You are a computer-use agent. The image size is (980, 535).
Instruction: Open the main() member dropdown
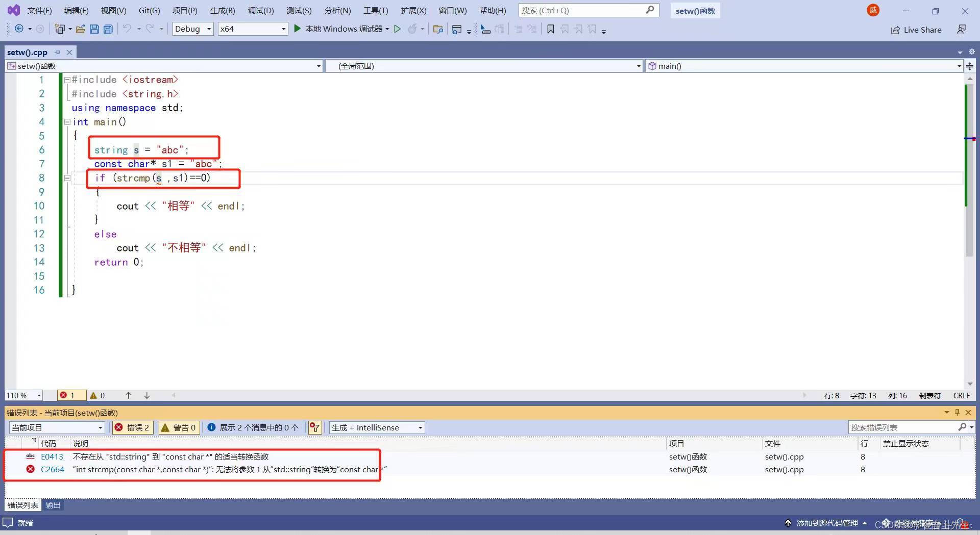pos(804,66)
